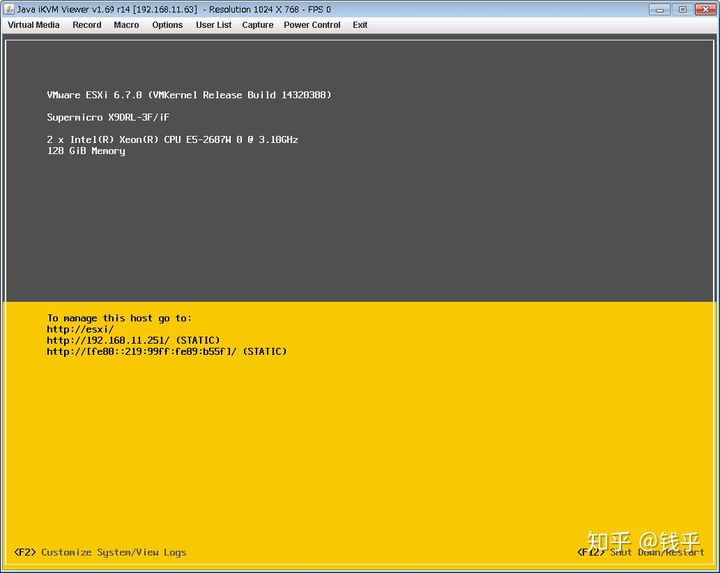Maximize the iKVM Viewer window

[682, 9]
